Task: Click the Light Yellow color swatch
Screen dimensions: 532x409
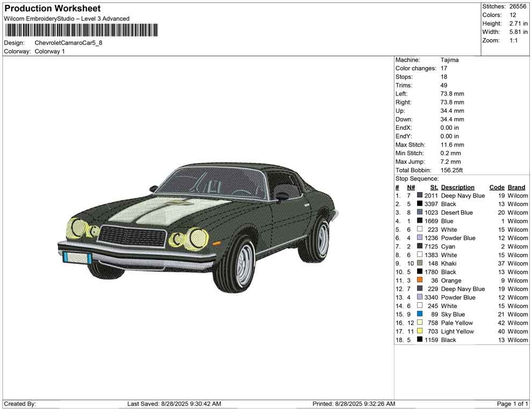Action: [x=420, y=331]
